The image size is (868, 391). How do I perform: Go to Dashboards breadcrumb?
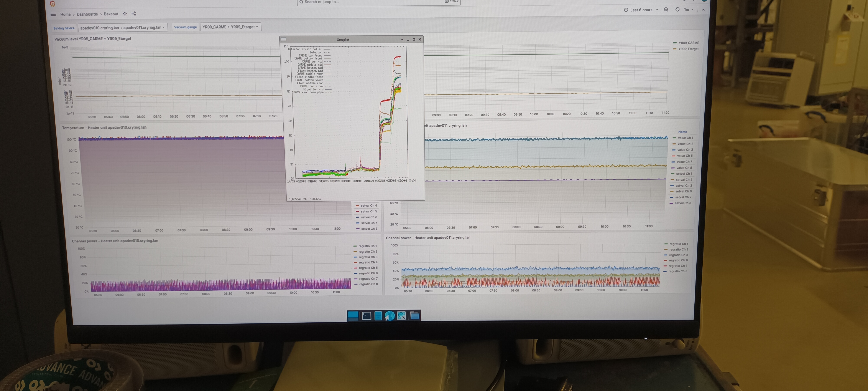[x=87, y=14]
